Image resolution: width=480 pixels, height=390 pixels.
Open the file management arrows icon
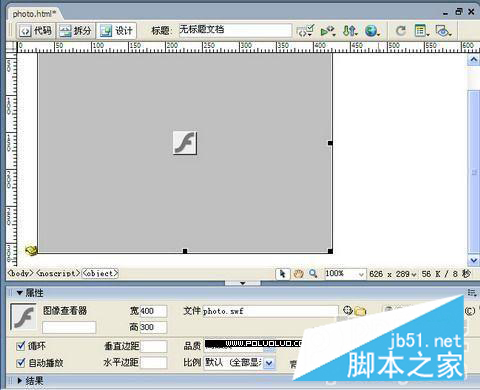click(x=350, y=31)
